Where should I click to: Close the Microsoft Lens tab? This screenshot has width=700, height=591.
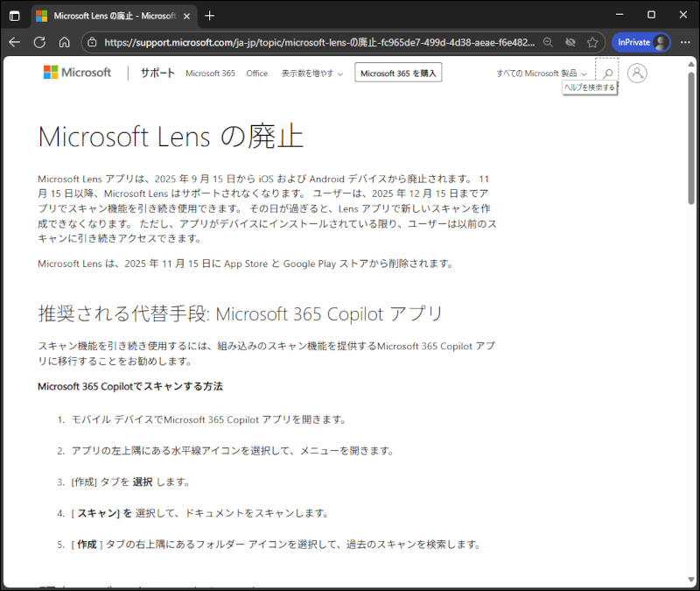pos(187,16)
